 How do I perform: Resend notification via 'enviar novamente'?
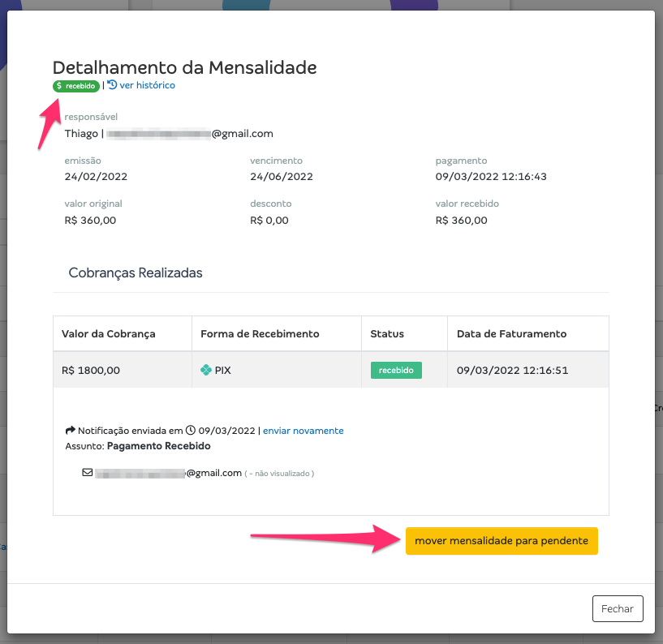[x=304, y=431]
